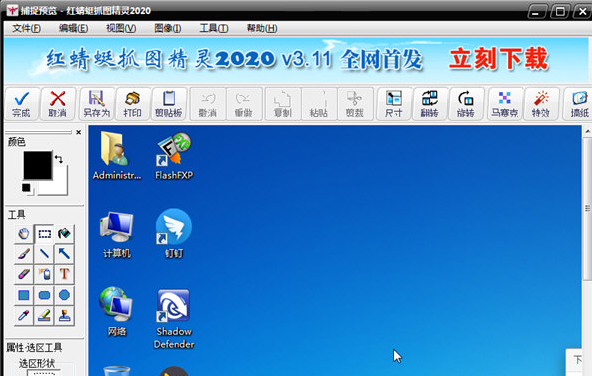This screenshot has height=376, width=592.
Task: Open the 编辑(E) menu
Action: 73,28
